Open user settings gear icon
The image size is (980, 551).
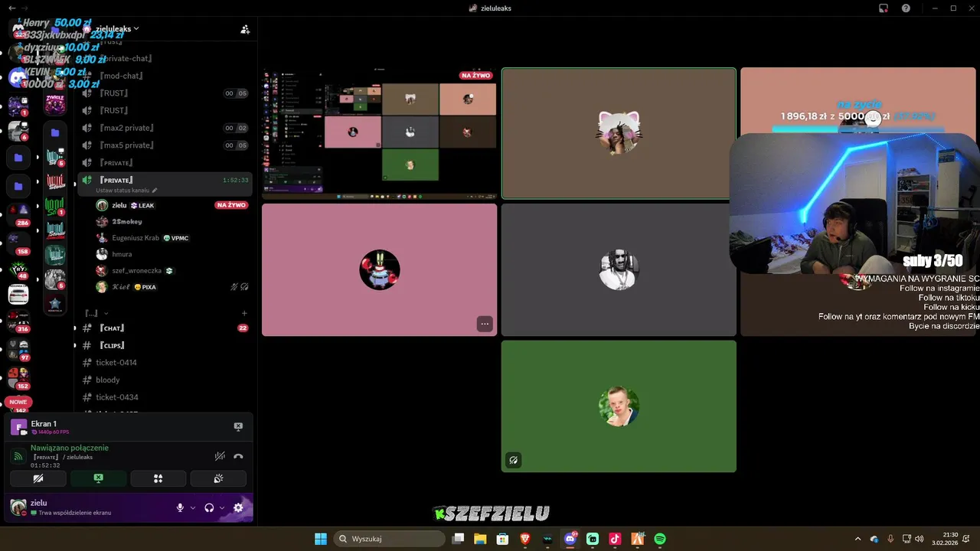click(x=238, y=507)
